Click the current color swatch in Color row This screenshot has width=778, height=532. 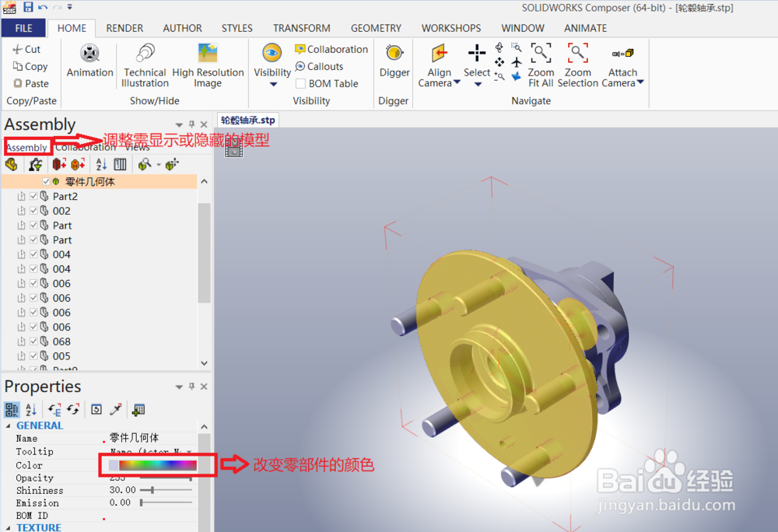113,465
